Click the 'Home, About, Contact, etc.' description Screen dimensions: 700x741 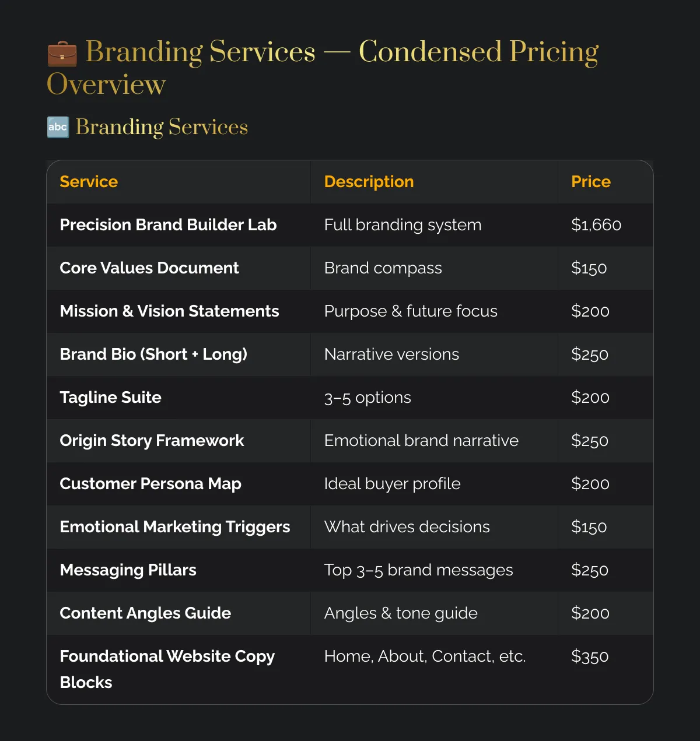pyautogui.click(x=425, y=656)
